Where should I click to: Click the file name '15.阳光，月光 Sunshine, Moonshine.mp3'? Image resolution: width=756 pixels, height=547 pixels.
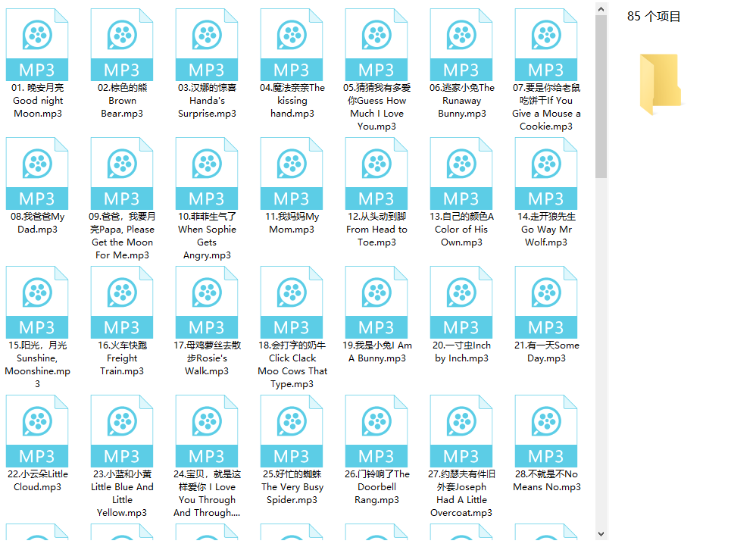coord(38,364)
